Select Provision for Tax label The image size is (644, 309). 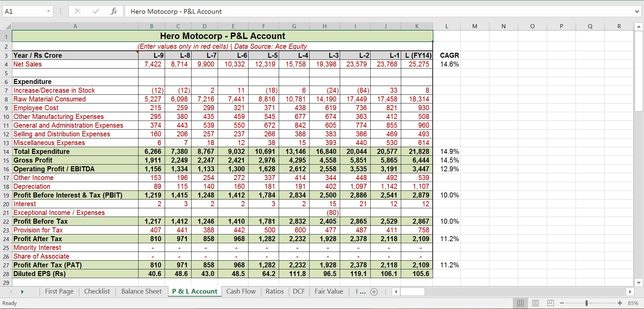click(75, 230)
